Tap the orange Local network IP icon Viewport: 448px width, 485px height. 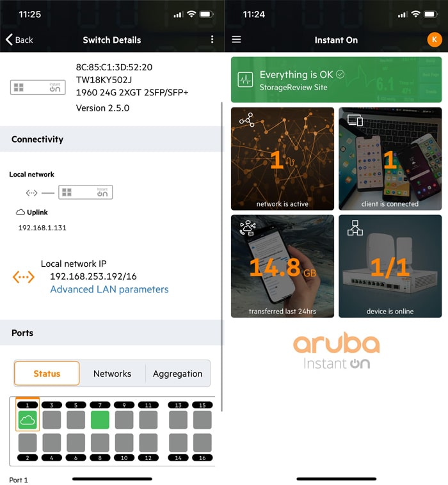click(x=24, y=277)
